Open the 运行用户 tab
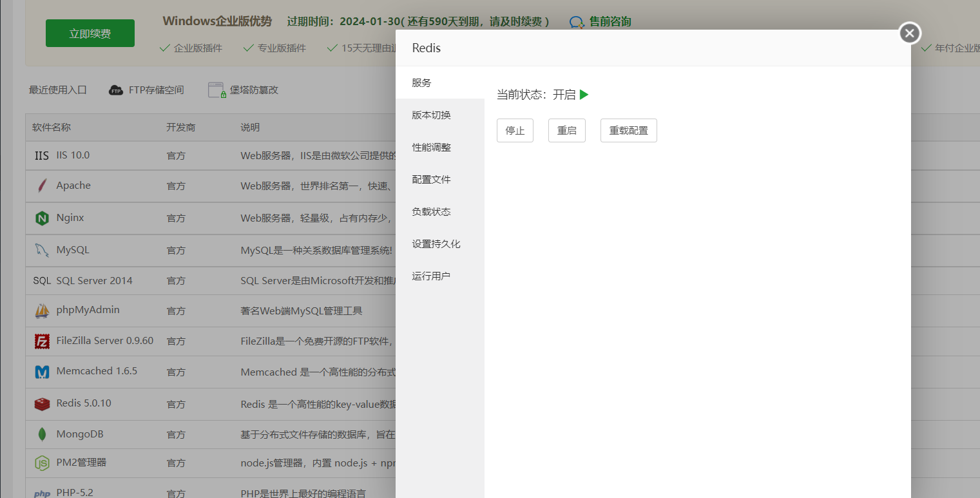The width and height of the screenshot is (980, 498). [x=440, y=276]
